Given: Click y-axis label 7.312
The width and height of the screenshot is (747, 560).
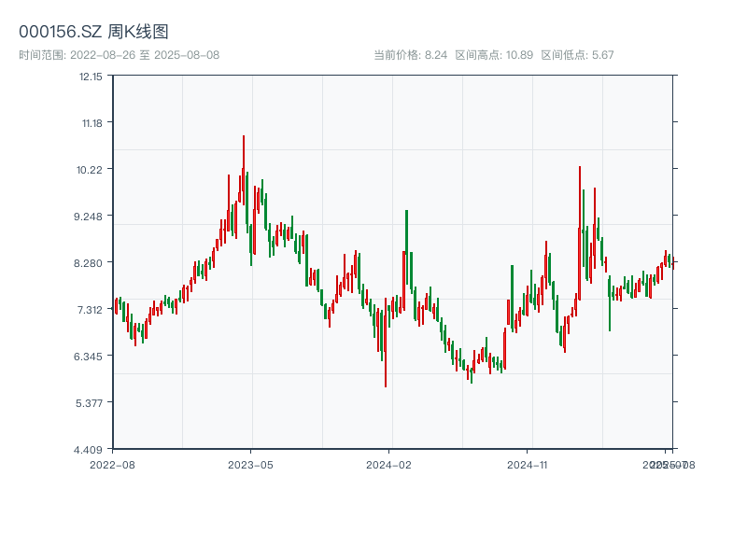Looking at the screenshot, I should (90, 310).
